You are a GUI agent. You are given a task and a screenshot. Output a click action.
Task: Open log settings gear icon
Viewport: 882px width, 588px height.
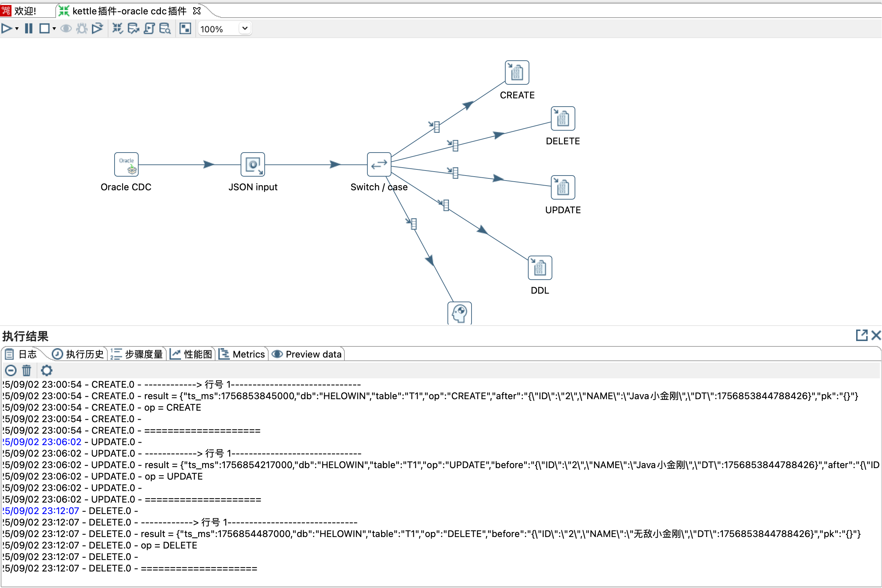click(47, 370)
